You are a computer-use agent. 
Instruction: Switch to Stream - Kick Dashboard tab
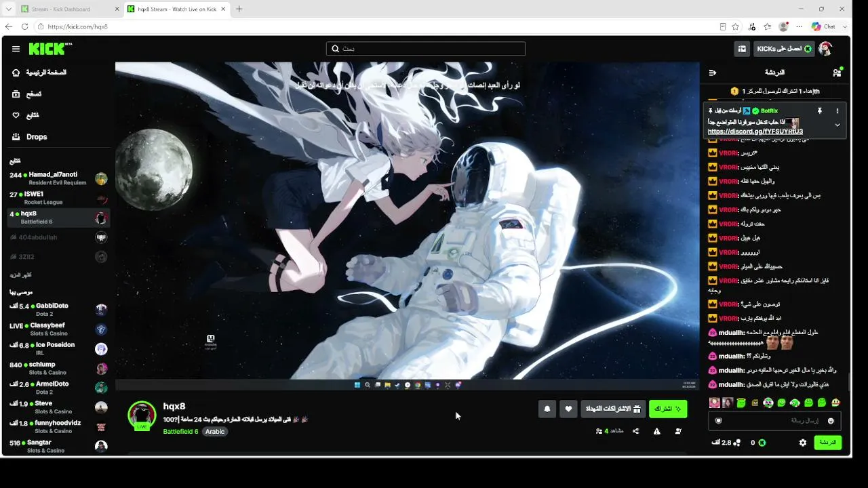[68, 9]
